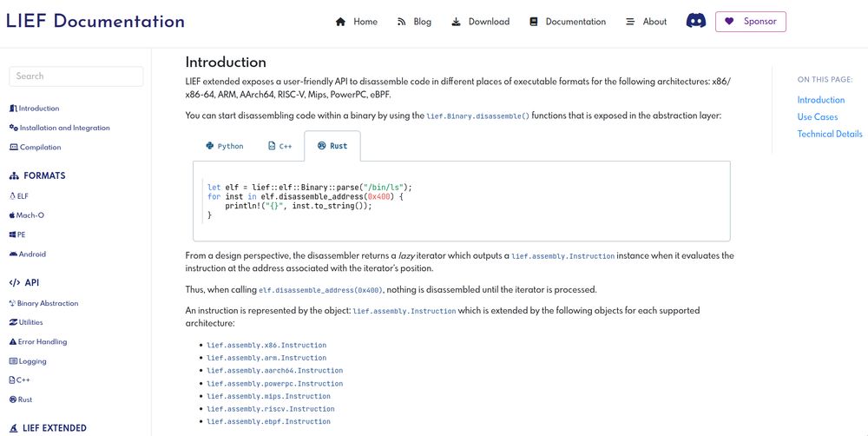Screen dimensions: 868x436
Task: Click the "/bin/ls" string in code
Action: click(384, 188)
